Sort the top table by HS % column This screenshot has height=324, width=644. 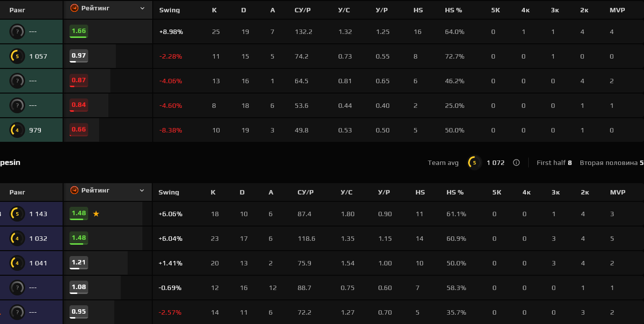(453, 10)
